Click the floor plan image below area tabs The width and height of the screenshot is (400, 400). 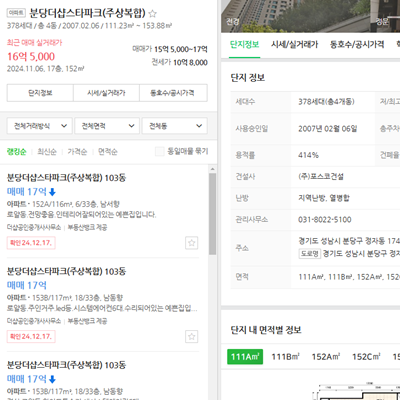coord(357,391)
